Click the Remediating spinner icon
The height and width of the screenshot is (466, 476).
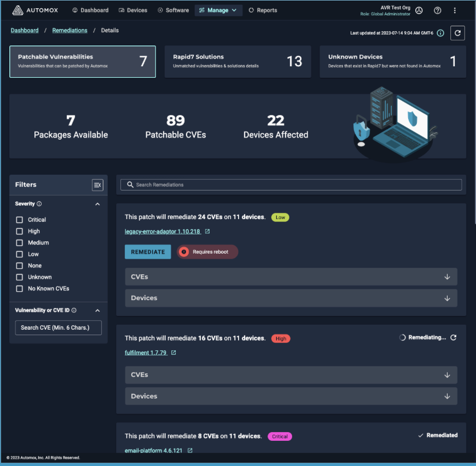pos(403,337)
